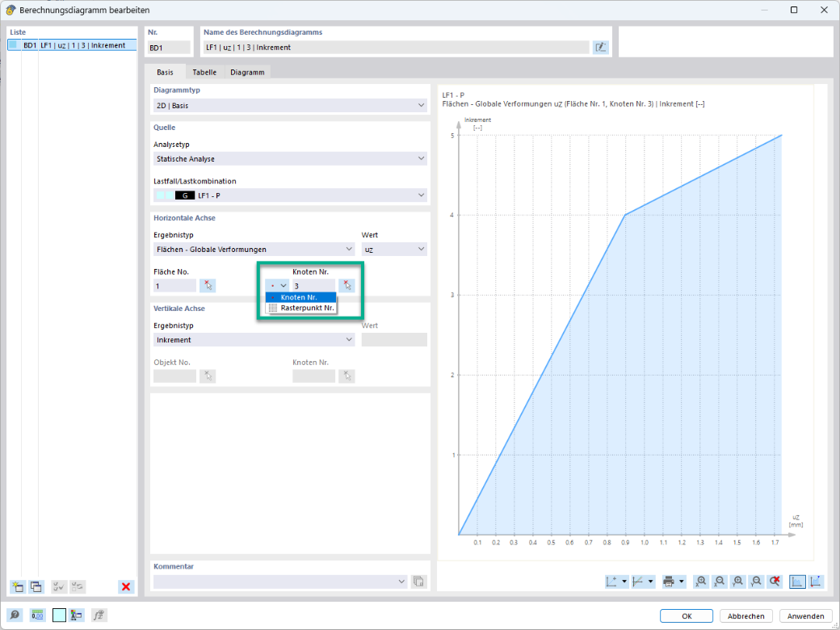Open the Wert 'uz' dropdown
Screen dimensions: 840x630
pos(394,249)
